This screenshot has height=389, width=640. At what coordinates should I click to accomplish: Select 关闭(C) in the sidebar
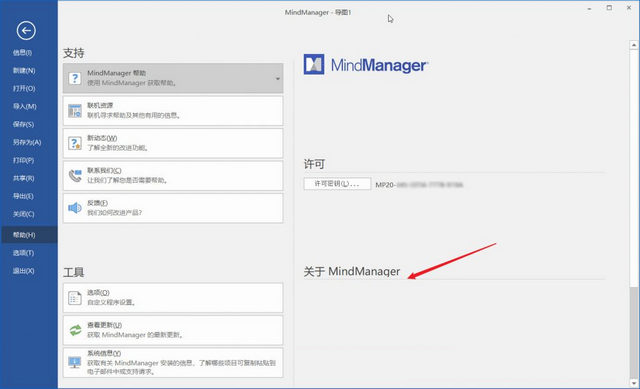click(x=23, y=214)
